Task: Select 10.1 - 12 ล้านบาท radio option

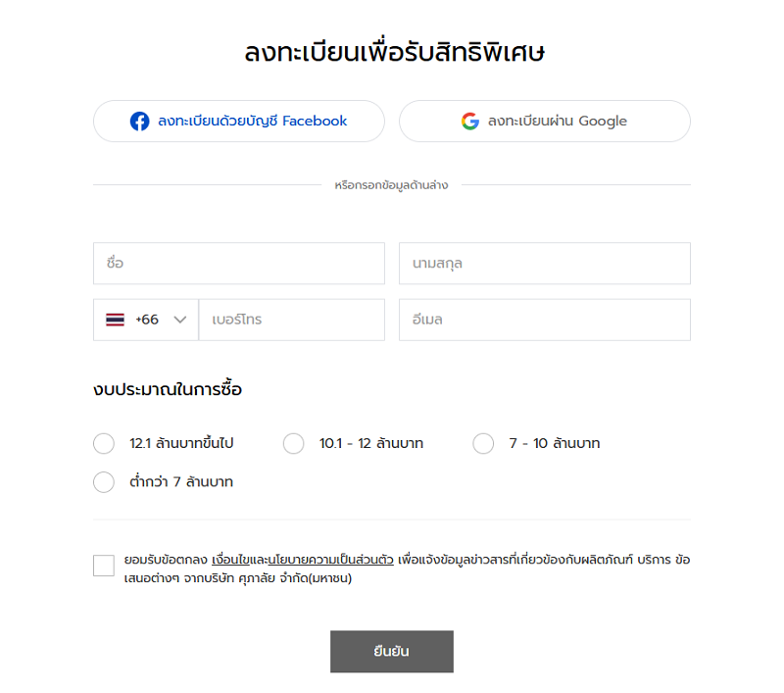Action: click(293, 443)
